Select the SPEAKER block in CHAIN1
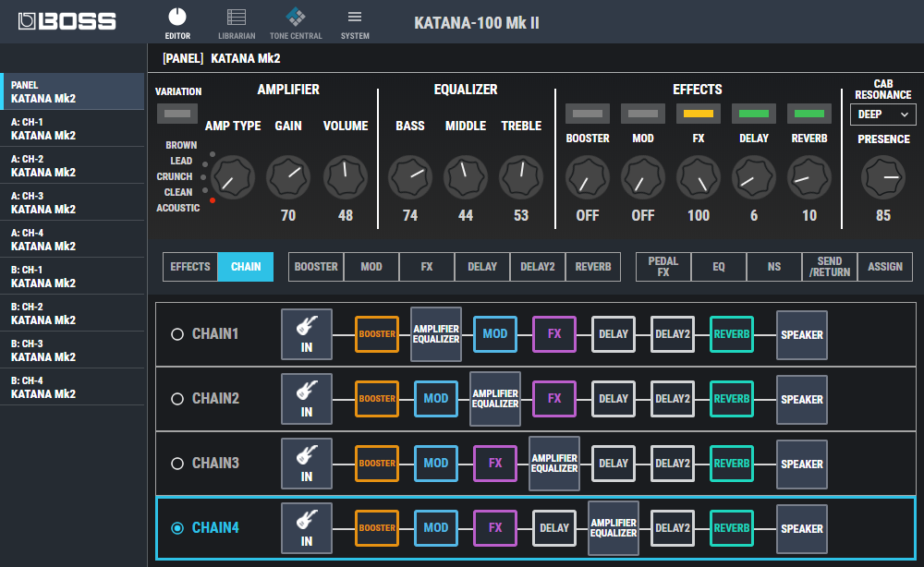Image resolution: width=924 pixels, height=567 pixels. pyautogui.click(x=802, y=334)
